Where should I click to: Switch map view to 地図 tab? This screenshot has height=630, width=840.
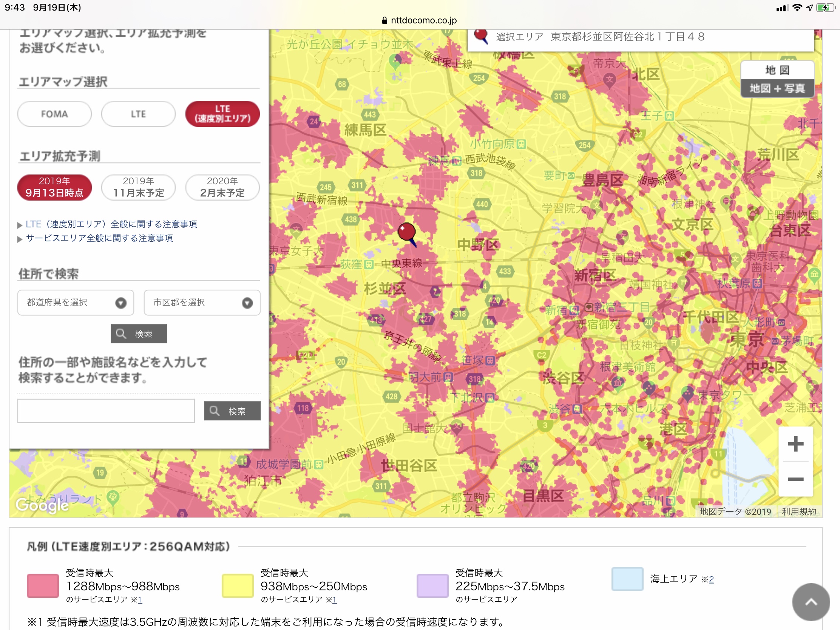(x=777, y=70)
